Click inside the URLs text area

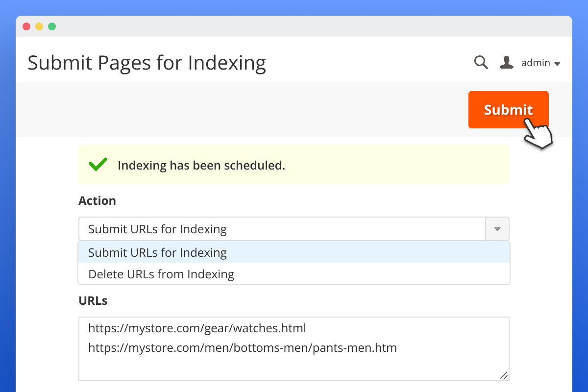(294, 363)
